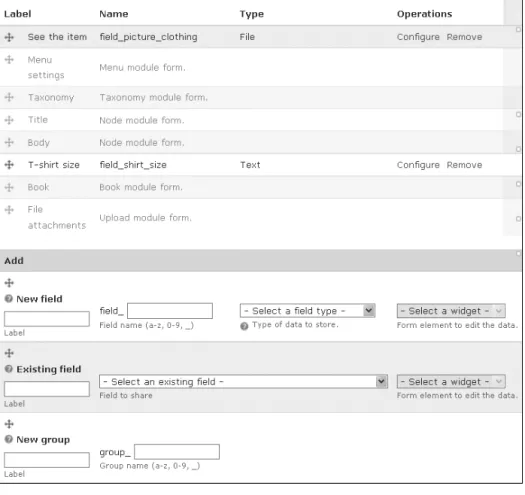525x495 pixels.
Task: Click the Text type cell
Action: coord(250,165)
